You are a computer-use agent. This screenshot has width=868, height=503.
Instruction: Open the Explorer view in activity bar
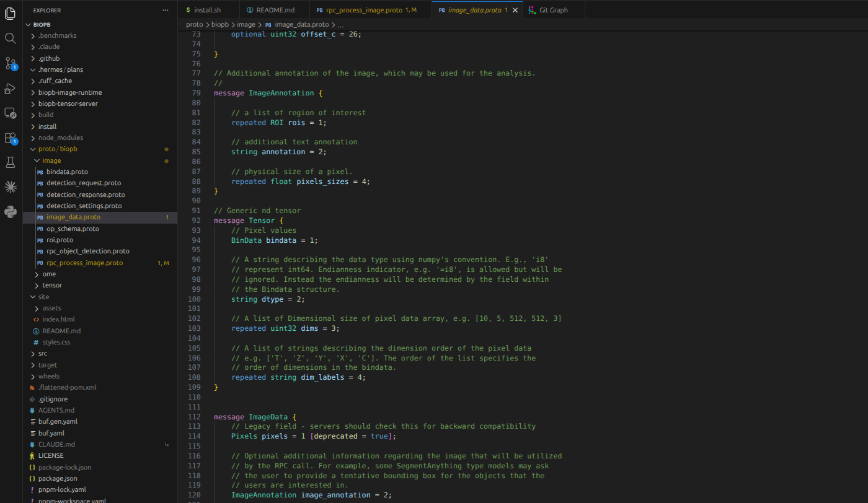click(x=11, y=13)
